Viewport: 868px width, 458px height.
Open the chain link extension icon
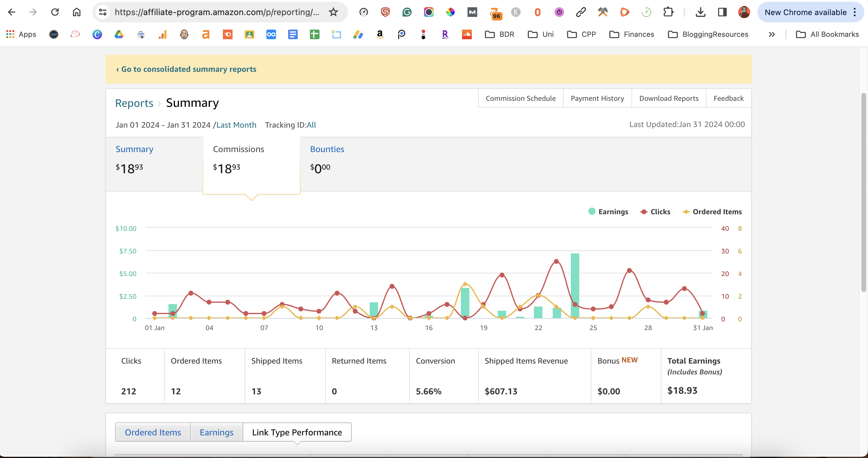click(581, 12)
